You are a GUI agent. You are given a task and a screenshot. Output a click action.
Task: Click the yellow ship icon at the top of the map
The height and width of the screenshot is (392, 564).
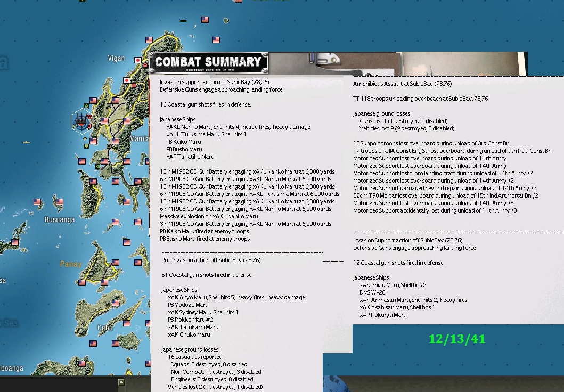183,21
